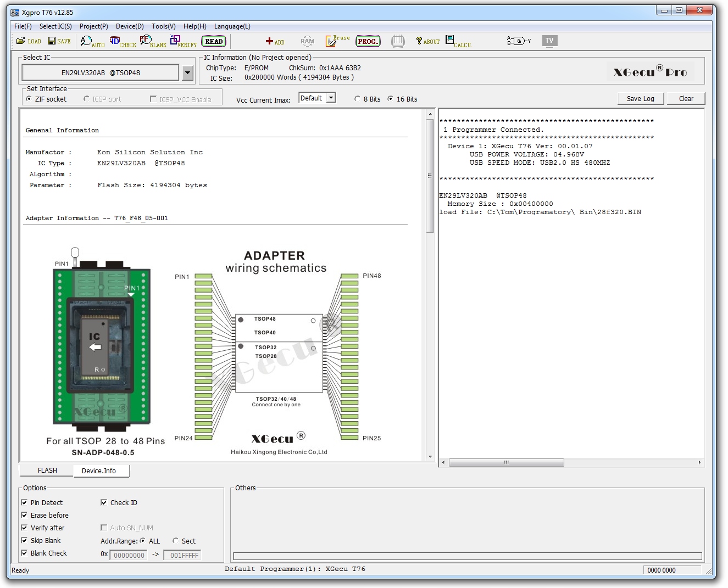Viewport: 728px width, 588px height.
Task: Click the ADD toolbar icon
Action: 275,41
